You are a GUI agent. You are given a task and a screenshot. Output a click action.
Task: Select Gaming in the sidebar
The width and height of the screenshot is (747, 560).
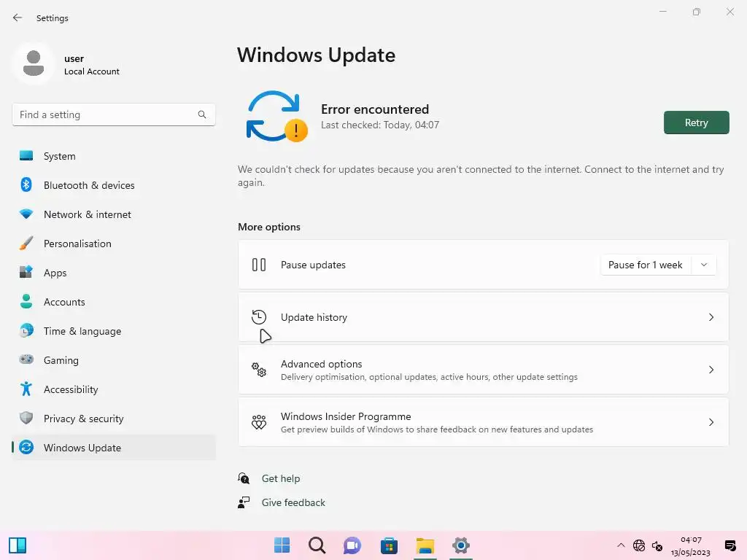point(114,360)
